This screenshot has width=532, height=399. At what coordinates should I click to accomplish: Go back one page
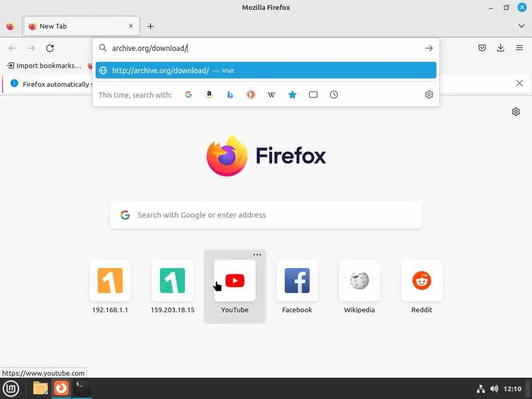coord(12,48)
